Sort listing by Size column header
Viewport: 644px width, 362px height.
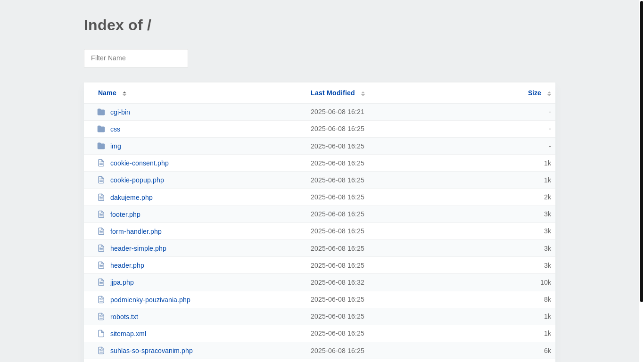click(x=535, y=93)
